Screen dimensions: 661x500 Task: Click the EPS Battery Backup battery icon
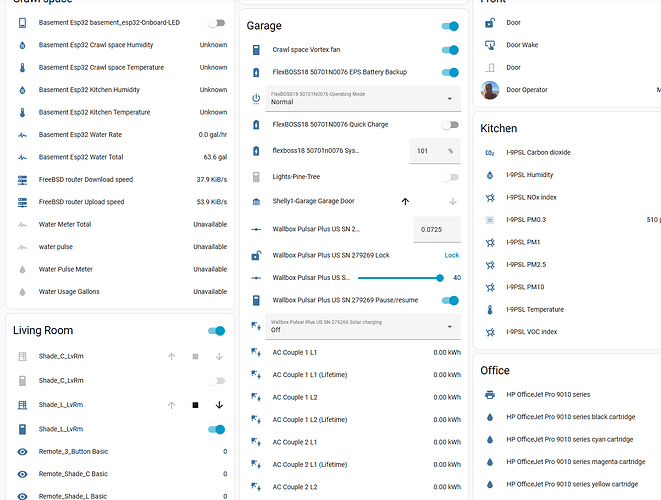pos(256,72)
